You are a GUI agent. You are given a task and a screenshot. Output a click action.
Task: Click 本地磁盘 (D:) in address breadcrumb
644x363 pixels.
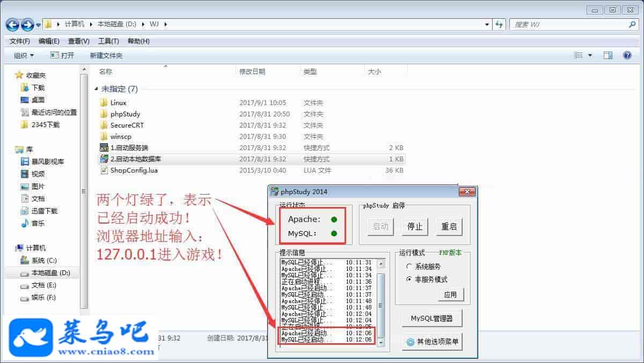116,24
